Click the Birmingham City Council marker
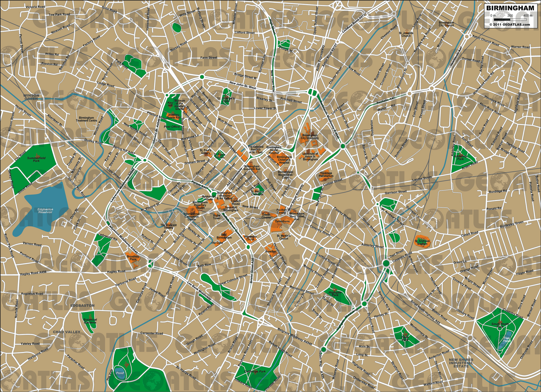This screenshot has width=541, height=392. 446,24
